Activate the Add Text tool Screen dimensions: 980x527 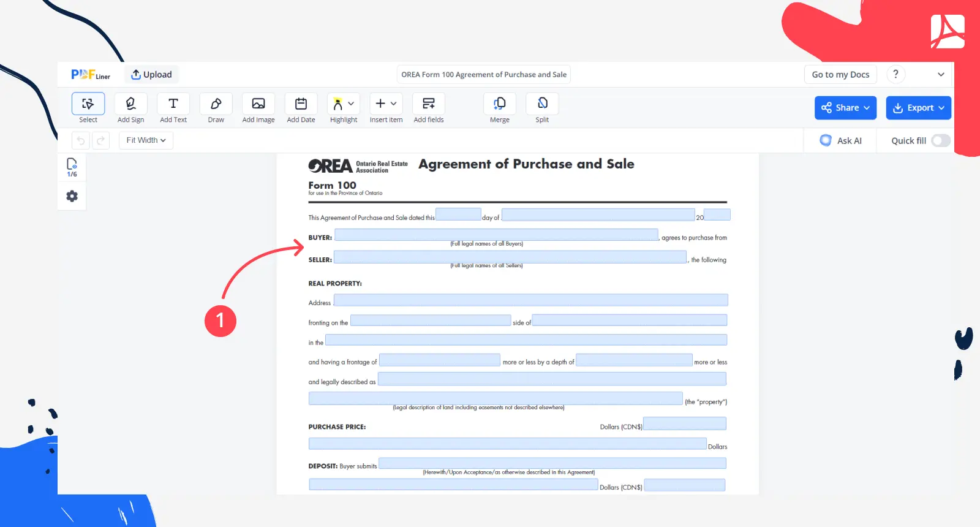pos(173,104)
